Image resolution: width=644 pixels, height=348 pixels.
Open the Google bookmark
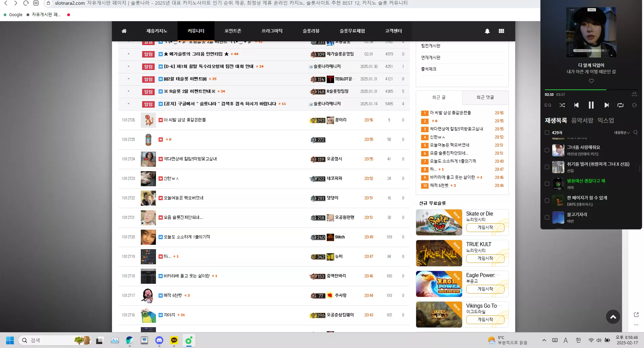tap(13, 15)
